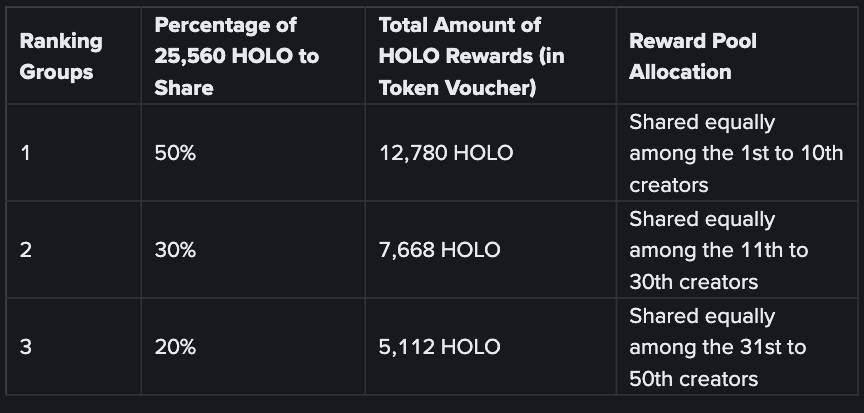The image size is (864, 413).
Task: Click the word Allocation in last header
Action: pos(680,72)
